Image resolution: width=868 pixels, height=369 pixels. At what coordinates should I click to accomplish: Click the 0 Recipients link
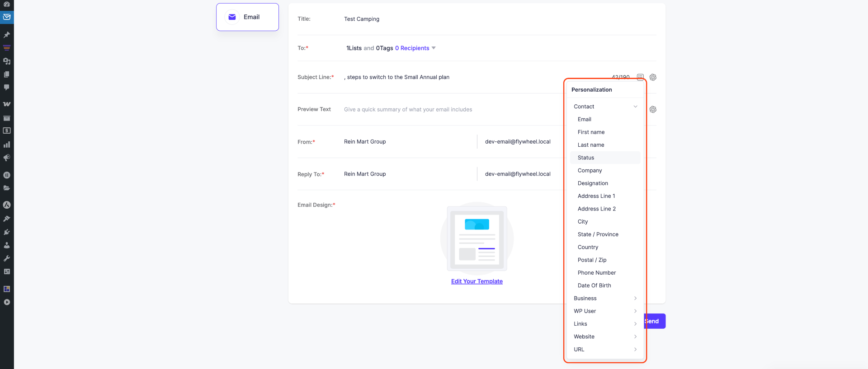pyautogui.click(x=412, y=48)
